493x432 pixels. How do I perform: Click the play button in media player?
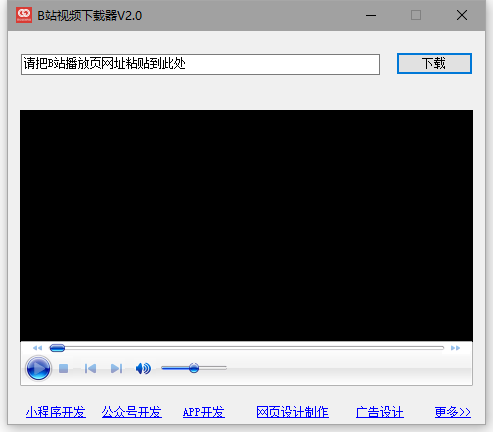pos(38,368)
